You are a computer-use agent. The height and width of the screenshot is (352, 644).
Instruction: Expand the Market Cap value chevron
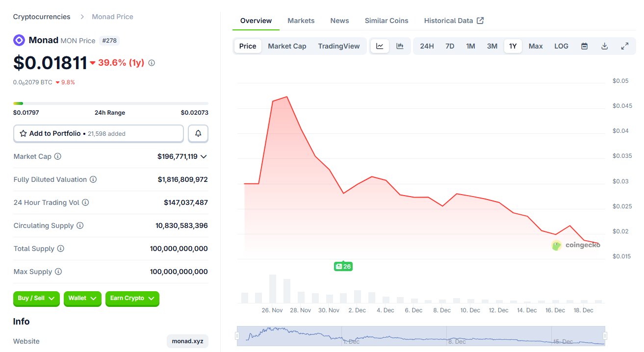coord(204,156)
